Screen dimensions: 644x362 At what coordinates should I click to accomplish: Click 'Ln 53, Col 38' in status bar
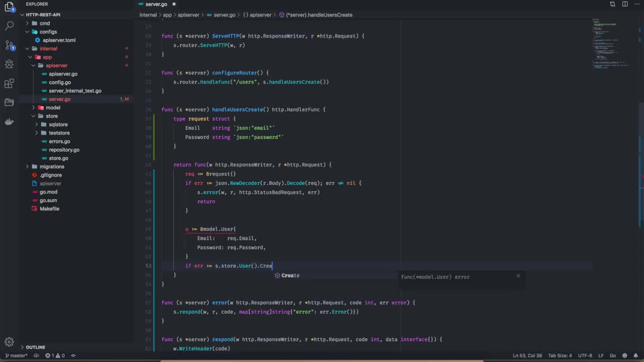pyautogui.click(x=527, y=355)
